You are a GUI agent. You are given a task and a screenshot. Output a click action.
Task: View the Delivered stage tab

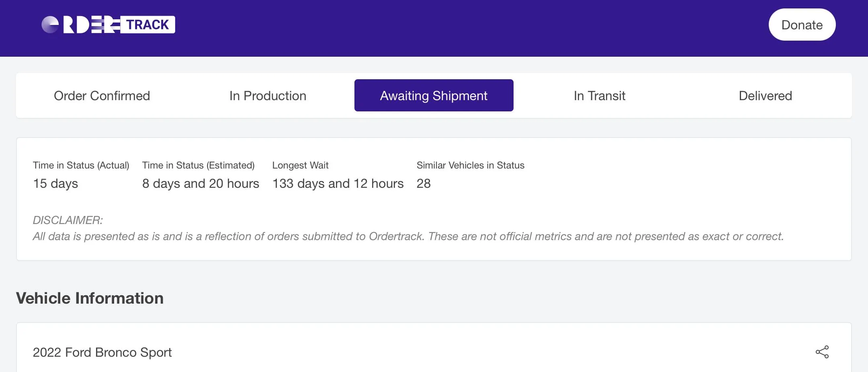coord(765,96)
